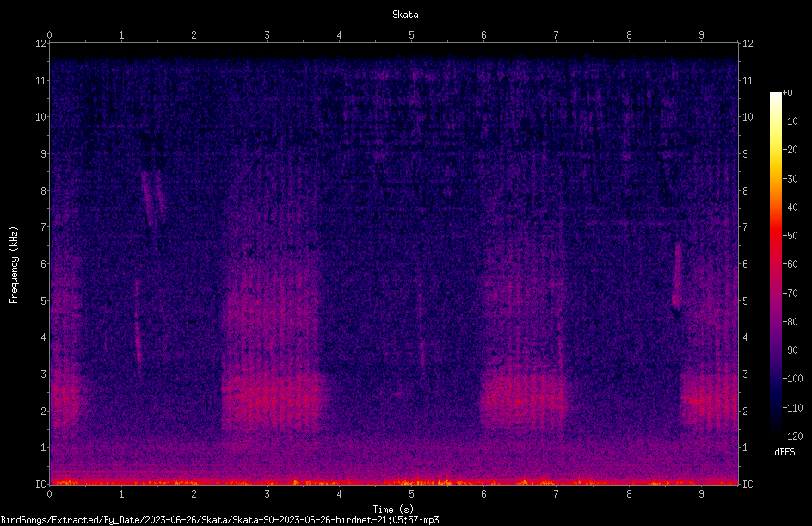Click the "-30" colorbar label
812x526 pixels.
(x=790, y=179)
